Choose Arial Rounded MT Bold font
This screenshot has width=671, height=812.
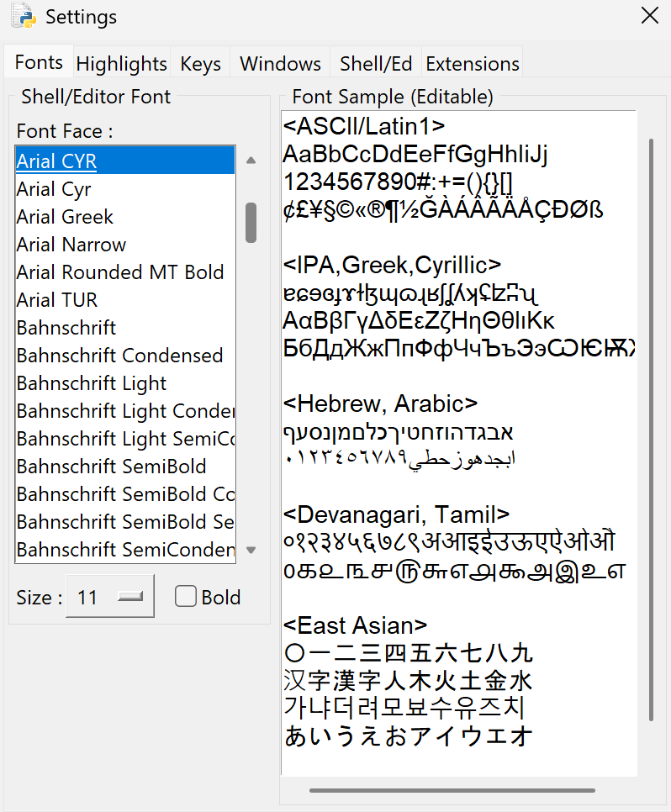tap(120, 272)
